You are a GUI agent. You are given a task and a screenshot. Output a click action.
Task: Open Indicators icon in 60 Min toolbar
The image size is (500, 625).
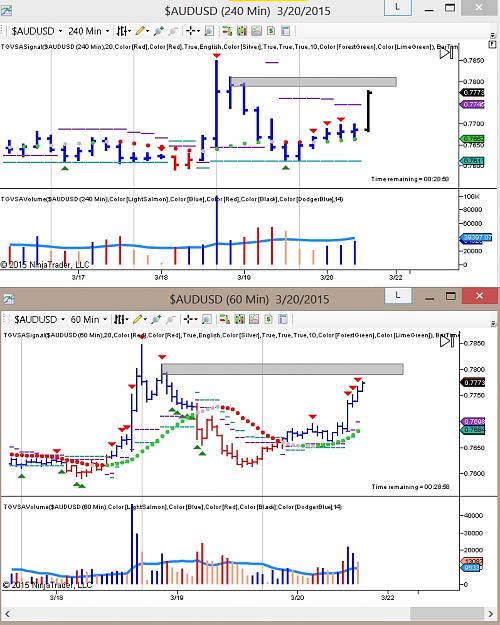point(240,319)
